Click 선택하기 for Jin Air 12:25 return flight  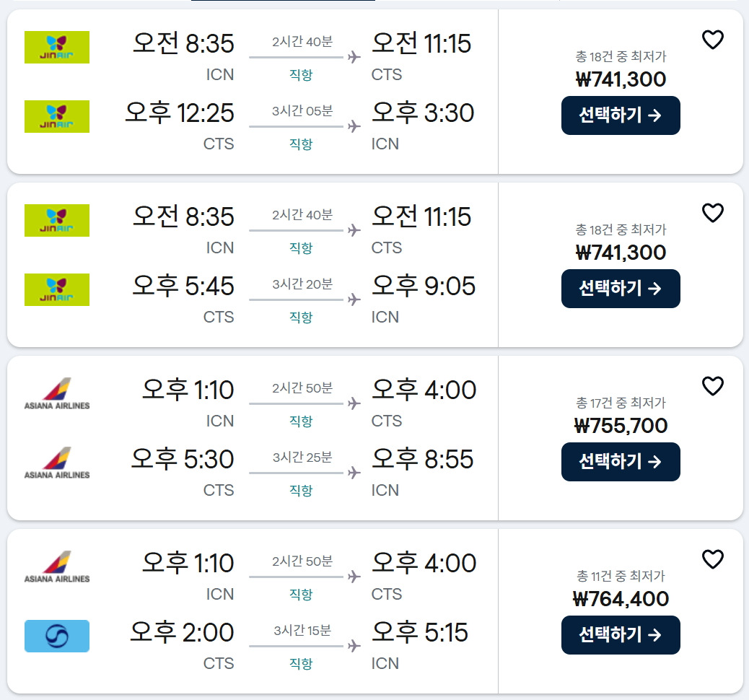pyautogui.click(x=621, y=115)
